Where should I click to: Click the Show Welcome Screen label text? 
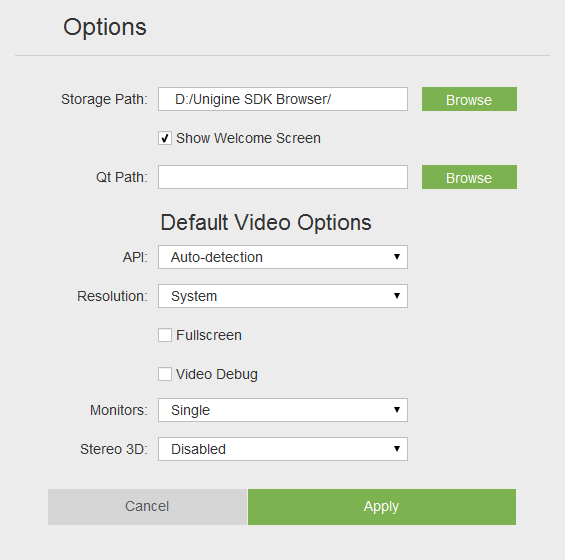click(248, 138)
